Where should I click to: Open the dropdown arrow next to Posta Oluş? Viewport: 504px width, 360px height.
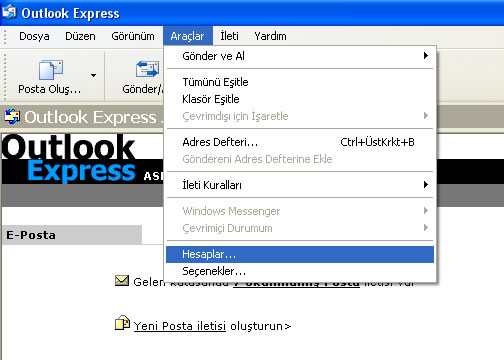tap(94, 75)
